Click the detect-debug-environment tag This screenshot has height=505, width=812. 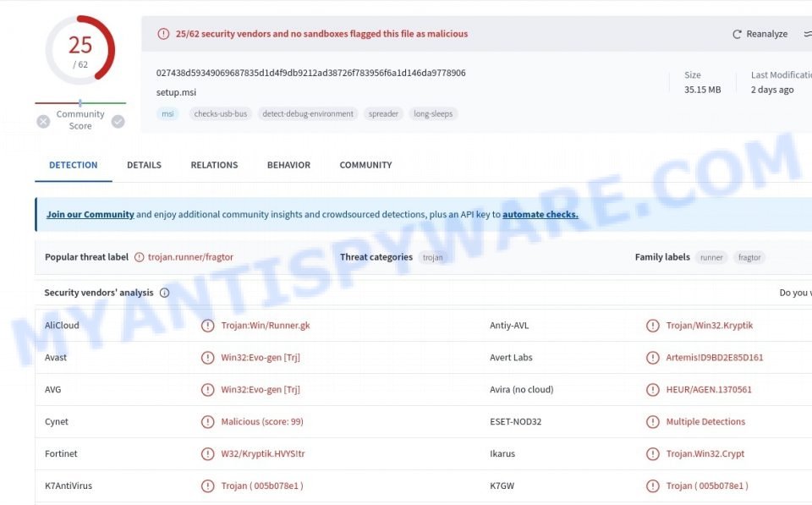pyautogui.click(x=308, y=114)
